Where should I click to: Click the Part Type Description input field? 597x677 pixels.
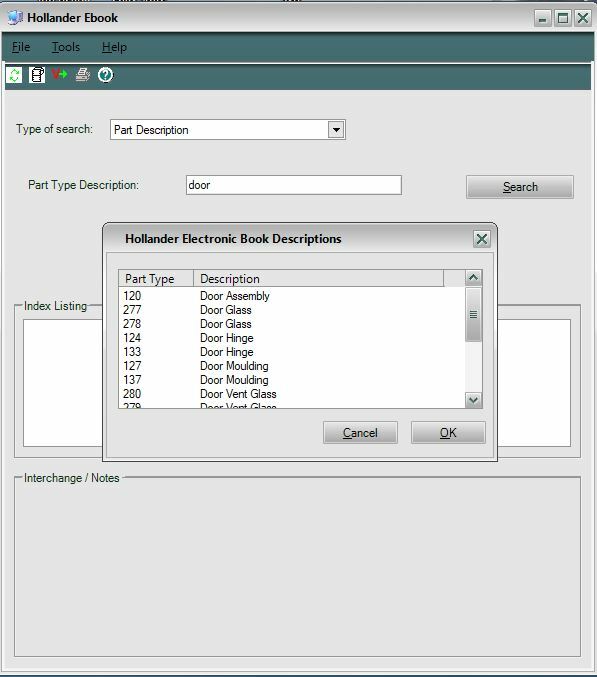(294, 185)
